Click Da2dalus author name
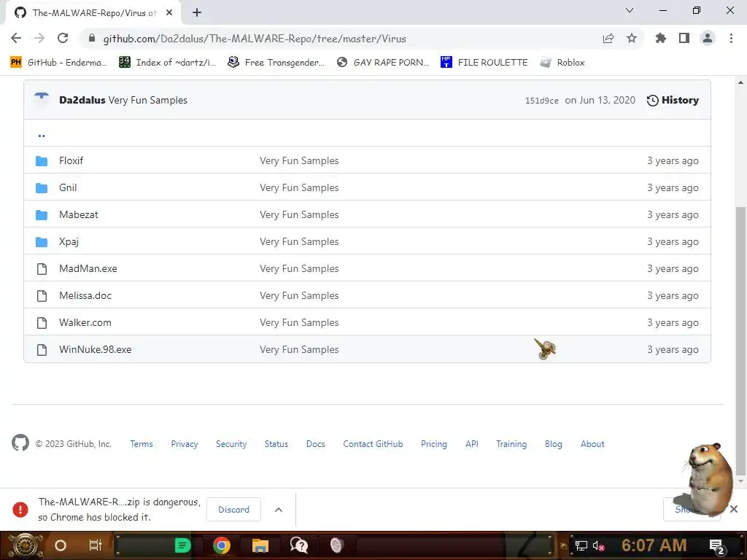Image resolution: width=747 pixels, height=560 pixels. pyautogui.click(x=82, y=100)
